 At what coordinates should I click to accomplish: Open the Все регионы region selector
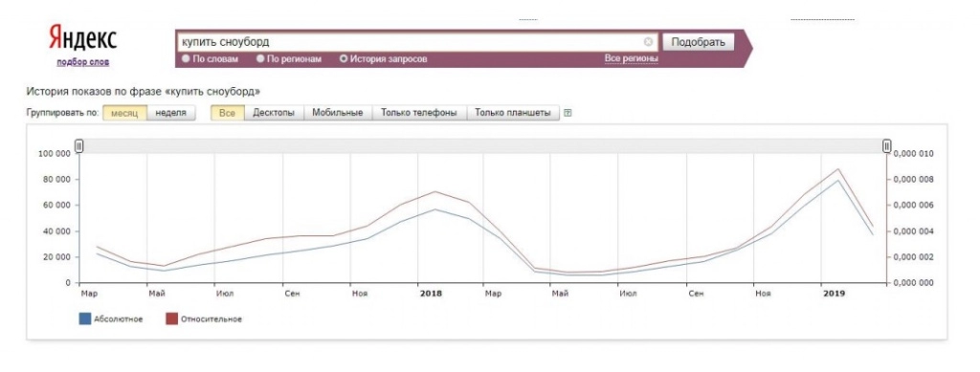[x=632, y=58]
